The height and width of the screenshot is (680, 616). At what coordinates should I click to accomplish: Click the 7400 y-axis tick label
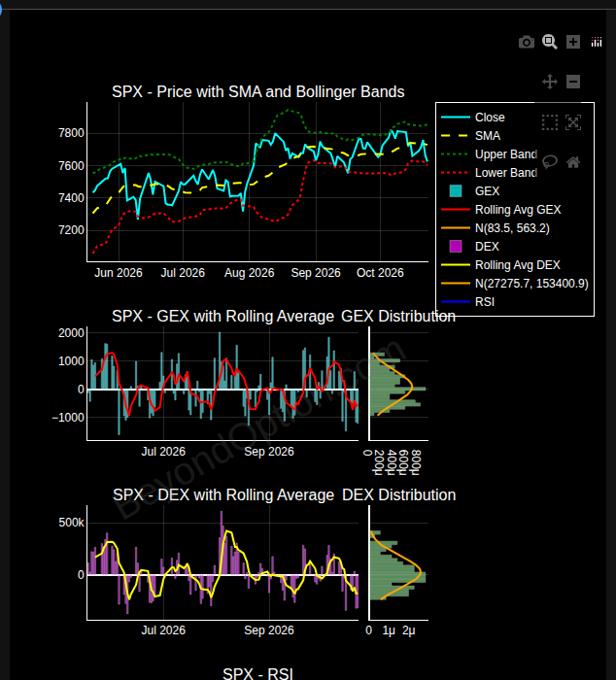coord(71,198)
